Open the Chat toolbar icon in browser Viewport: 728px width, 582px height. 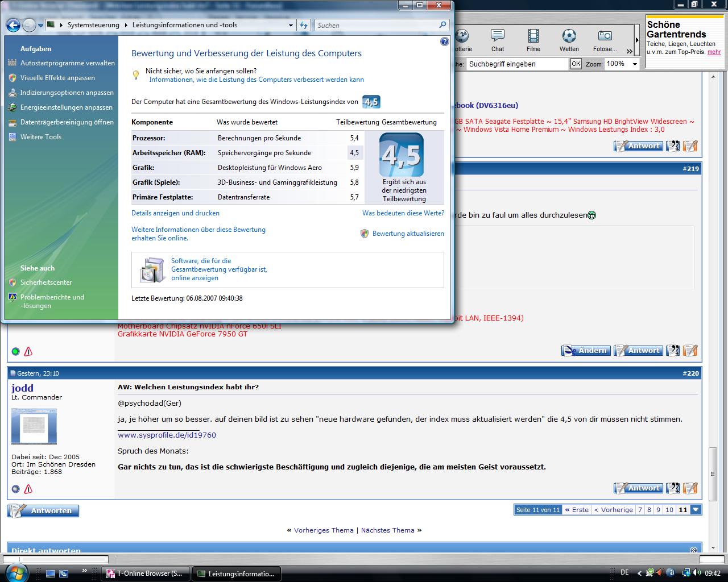pyautogui.click(x=498, y=40)
